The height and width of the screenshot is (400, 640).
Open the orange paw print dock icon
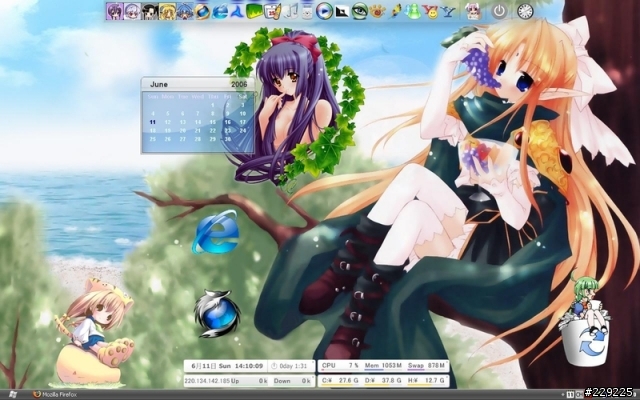coord(377,11)
